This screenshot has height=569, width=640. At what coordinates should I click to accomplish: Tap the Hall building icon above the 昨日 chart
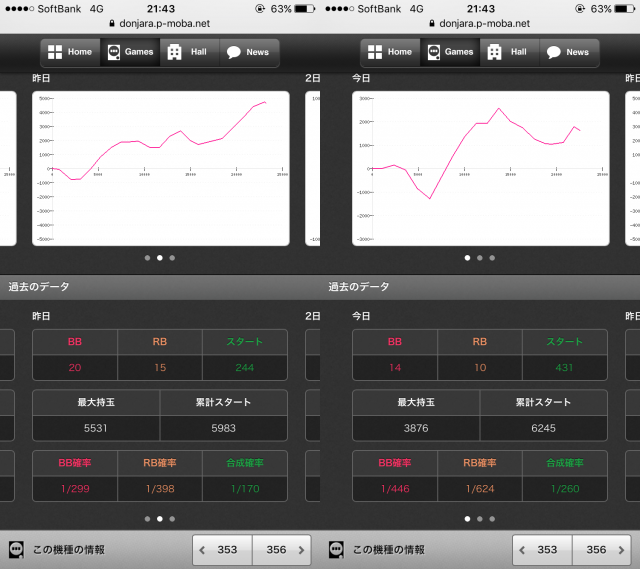pos(174,52)
